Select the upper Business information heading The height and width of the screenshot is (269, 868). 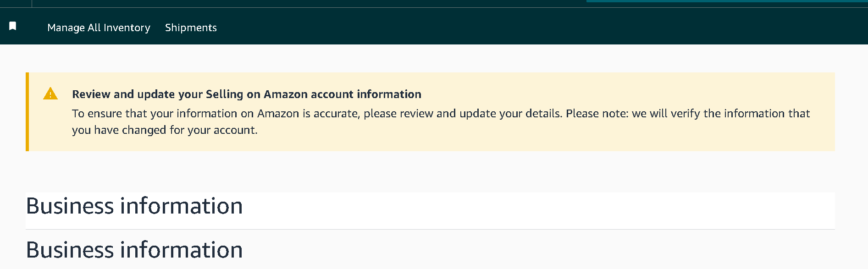pos(134,206)
